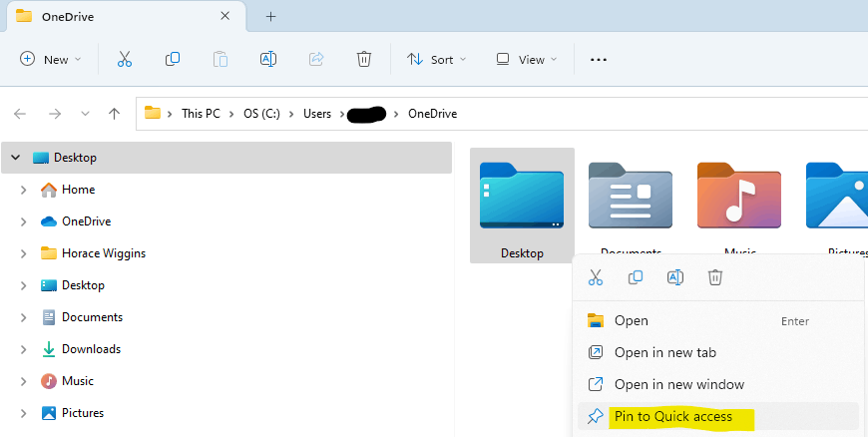The height and width of the screenshot is (437, 868).
Task: Click the Delete trash icon in the toolbar
Action: click(x=364, y=59)
